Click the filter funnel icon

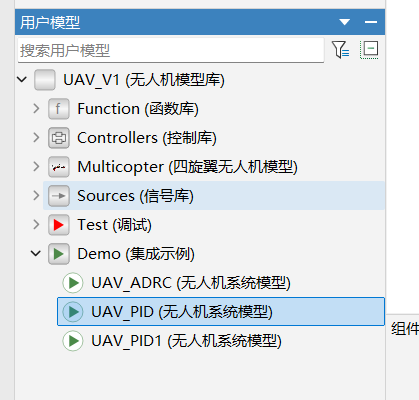340,50
